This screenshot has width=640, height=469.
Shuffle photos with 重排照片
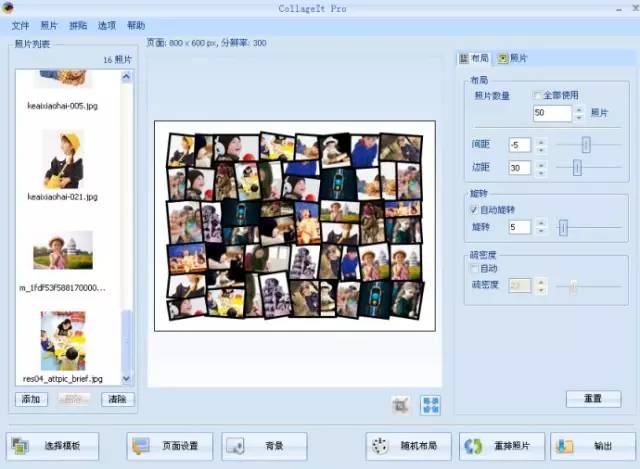click(x=502, y=446)
